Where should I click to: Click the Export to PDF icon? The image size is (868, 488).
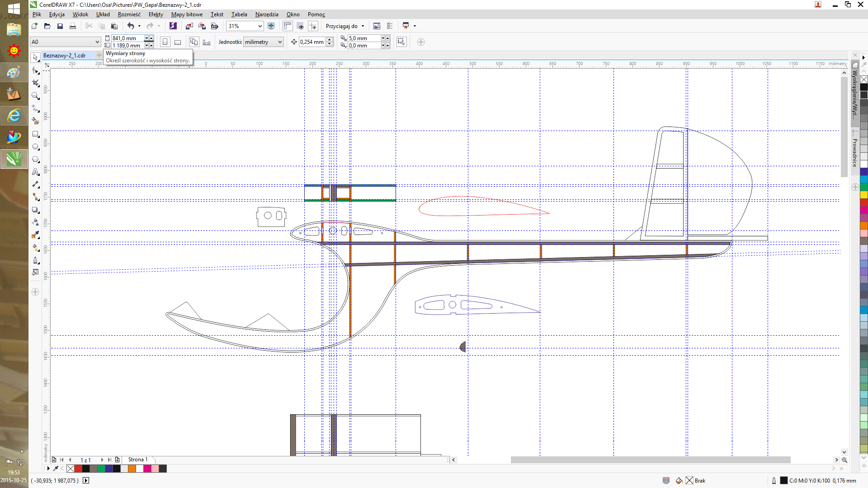[215, 26]
